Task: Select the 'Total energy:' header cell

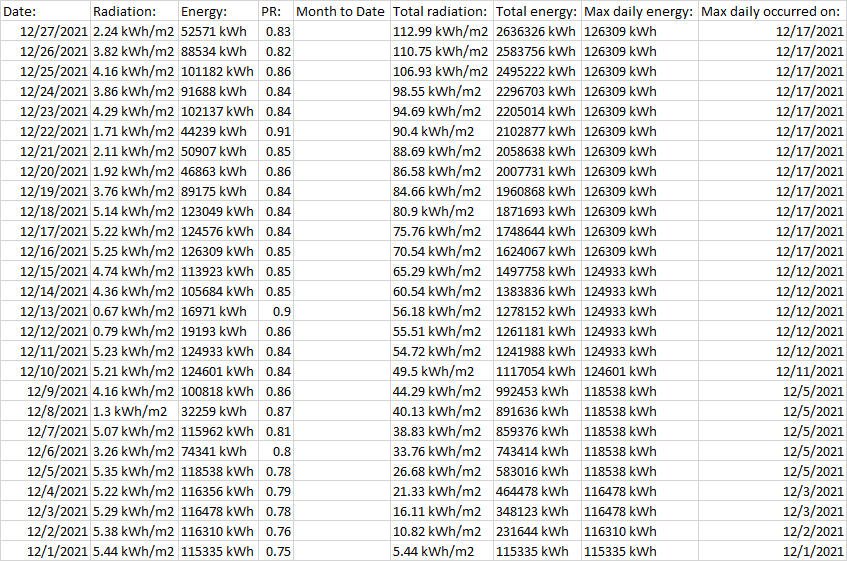Action: click(x=537, y=11)
